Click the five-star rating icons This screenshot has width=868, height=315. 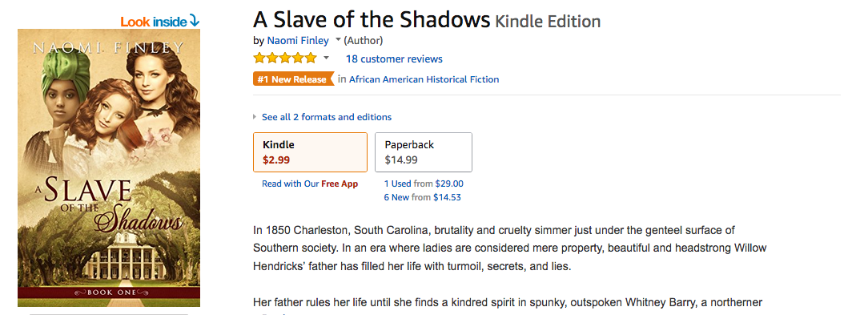284,59
